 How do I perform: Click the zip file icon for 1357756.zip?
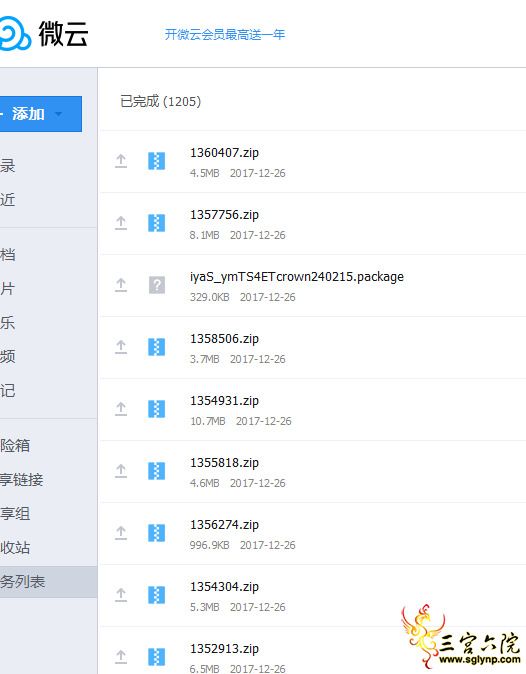pos(156,223)
